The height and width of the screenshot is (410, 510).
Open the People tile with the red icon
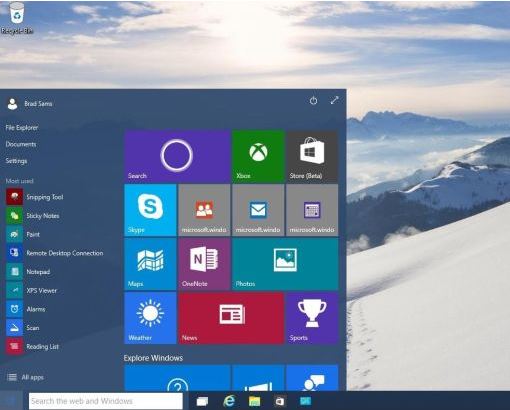point(204,210)
